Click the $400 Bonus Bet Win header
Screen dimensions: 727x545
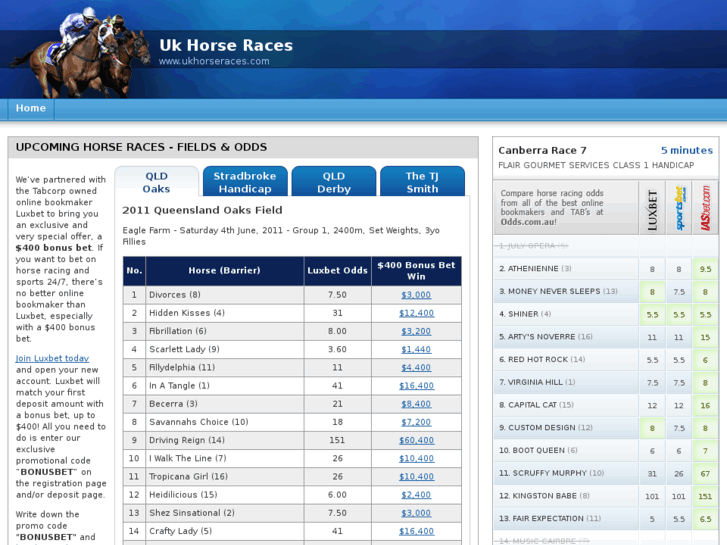416,270
